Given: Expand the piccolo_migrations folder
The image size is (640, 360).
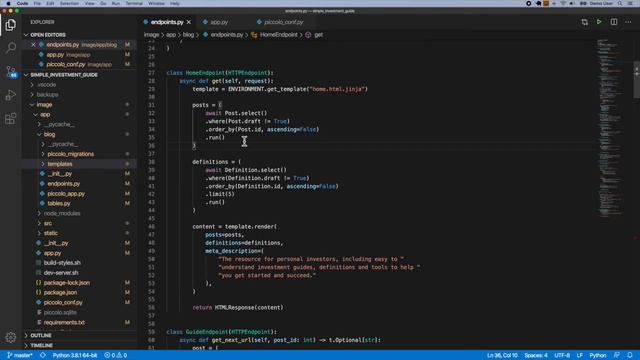Looking at the screenshot, I should tap(80, 154).
